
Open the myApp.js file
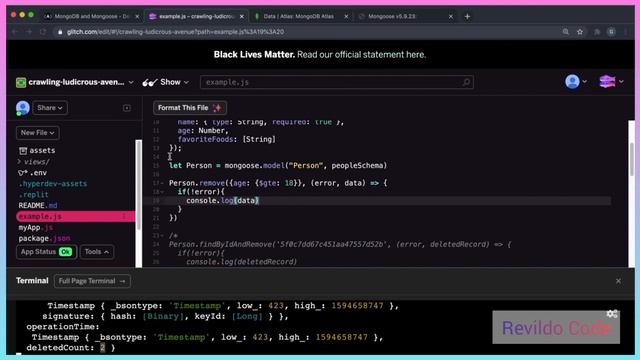[36, 227]
